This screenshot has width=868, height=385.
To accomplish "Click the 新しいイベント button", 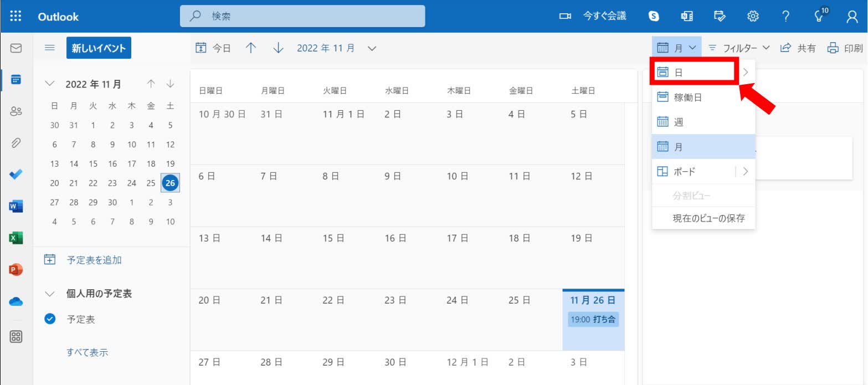I will click(99, 48).
